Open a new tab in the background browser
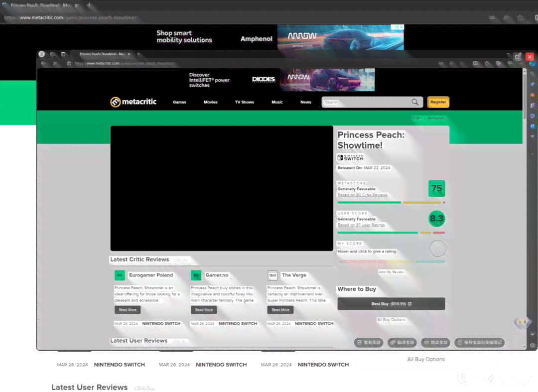Image resolution: width=538 pixels, height=392 pixels. (89, 5)
